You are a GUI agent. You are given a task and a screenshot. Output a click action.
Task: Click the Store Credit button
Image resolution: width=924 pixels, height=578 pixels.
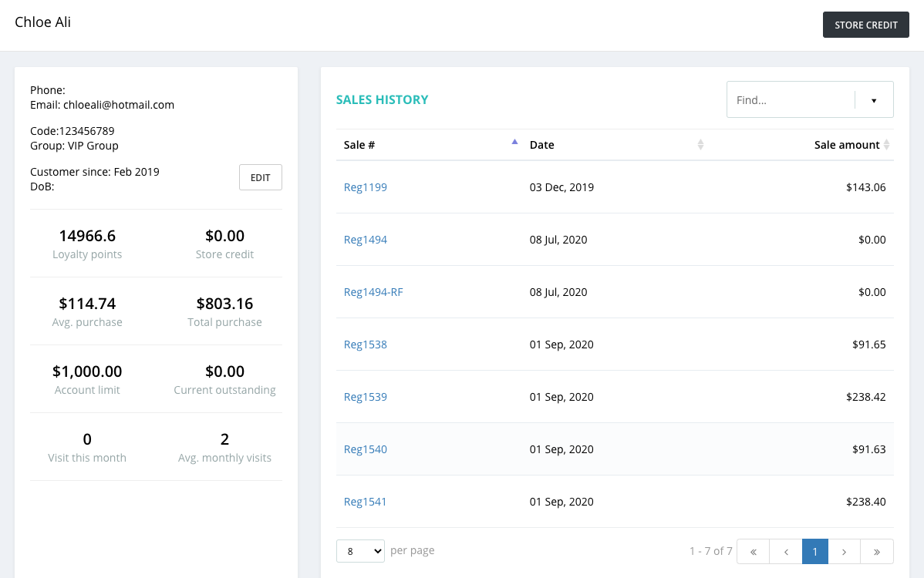[865, 25]
